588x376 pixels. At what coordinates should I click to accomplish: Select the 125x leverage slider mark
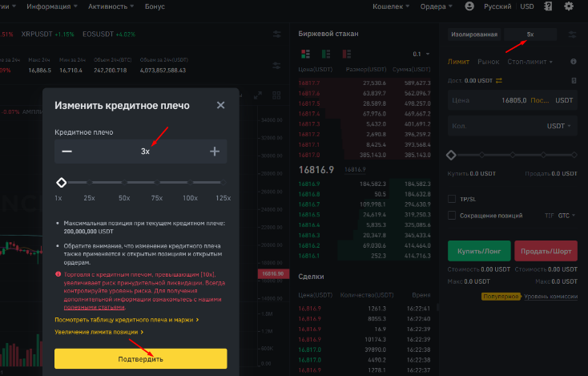(224, 183)
